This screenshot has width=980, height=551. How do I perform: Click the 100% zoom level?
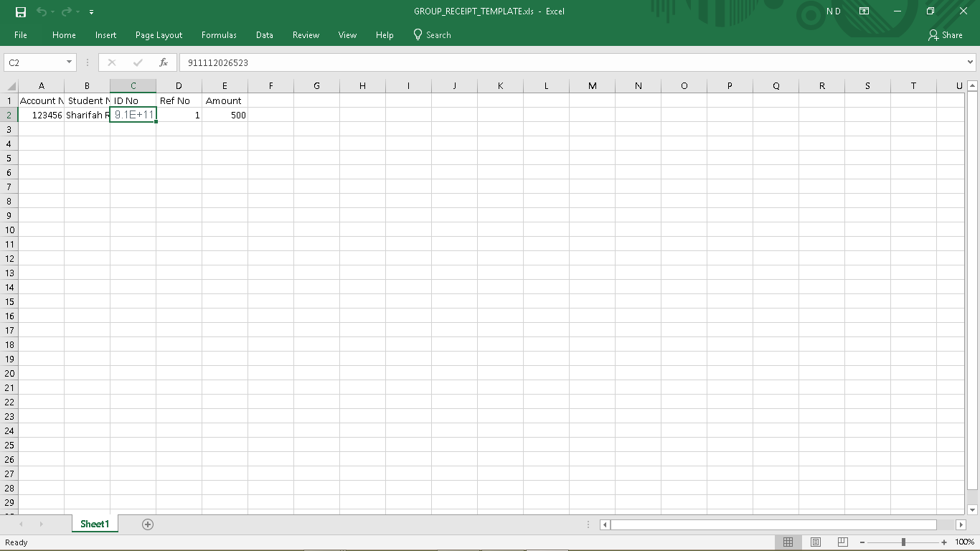tap(965, 542)
